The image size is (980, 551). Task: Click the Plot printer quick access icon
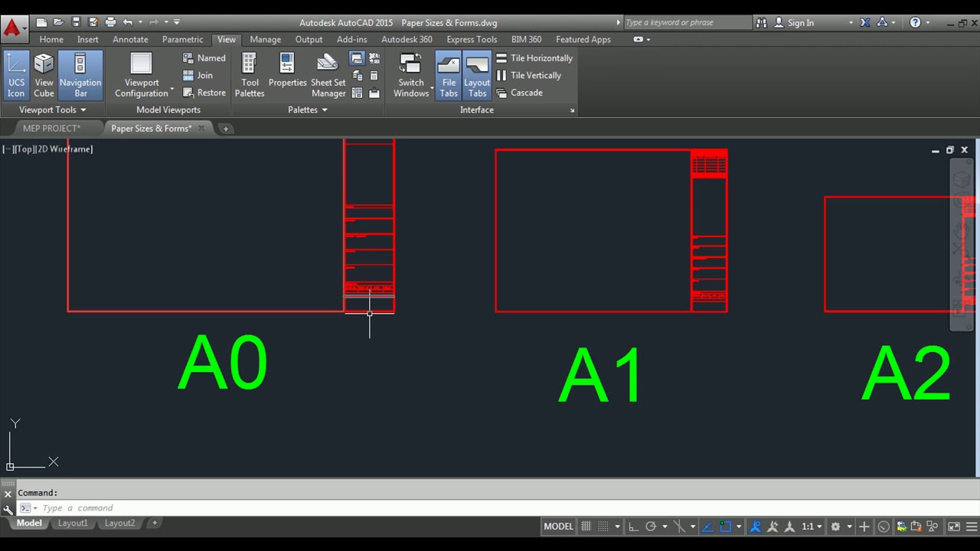click(110, 22)
